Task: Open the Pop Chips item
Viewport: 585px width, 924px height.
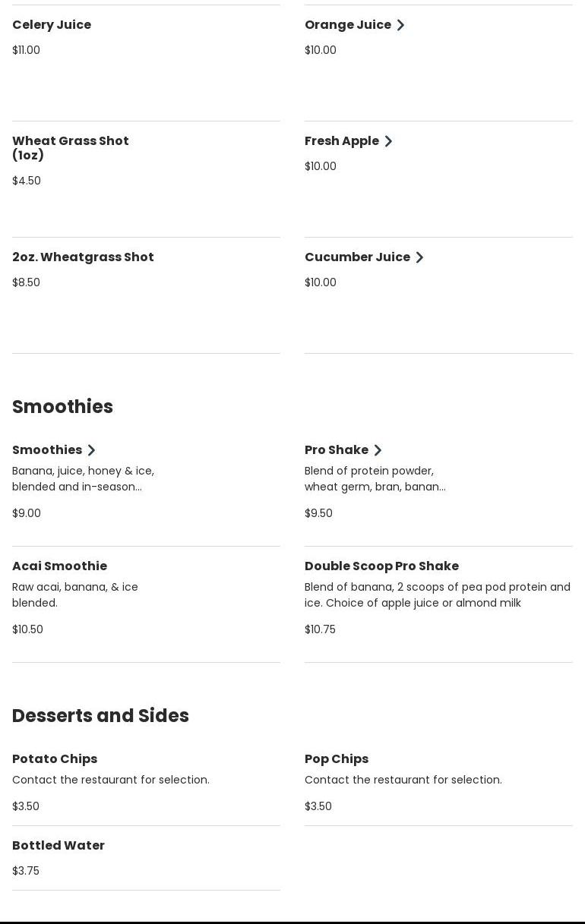Action: 337,759
